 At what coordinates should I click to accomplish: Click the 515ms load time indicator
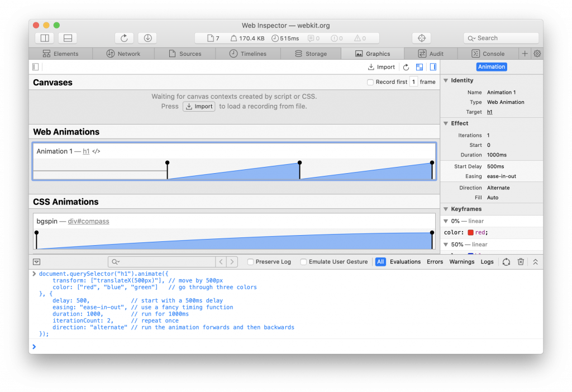(x=285, y=39)
